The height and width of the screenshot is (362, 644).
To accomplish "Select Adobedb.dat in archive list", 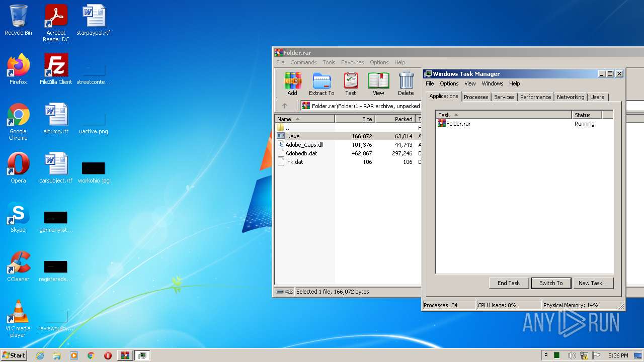I will (x=348, y=153).
